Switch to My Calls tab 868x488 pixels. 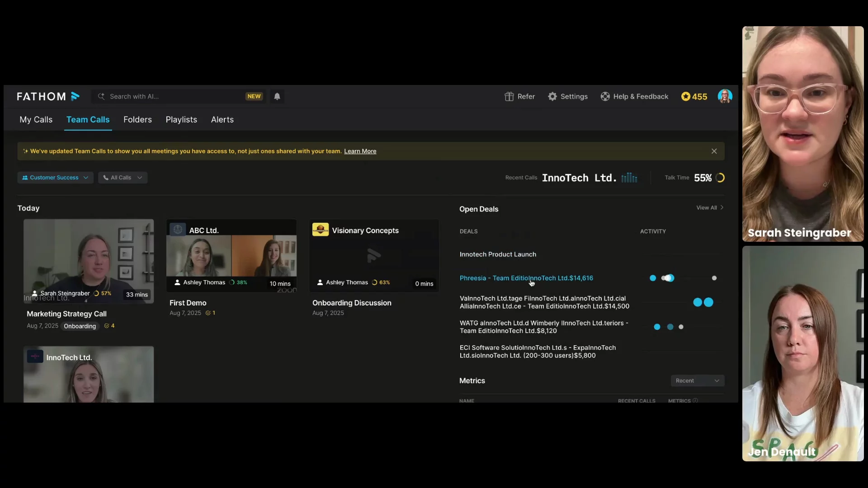[36, 119]
